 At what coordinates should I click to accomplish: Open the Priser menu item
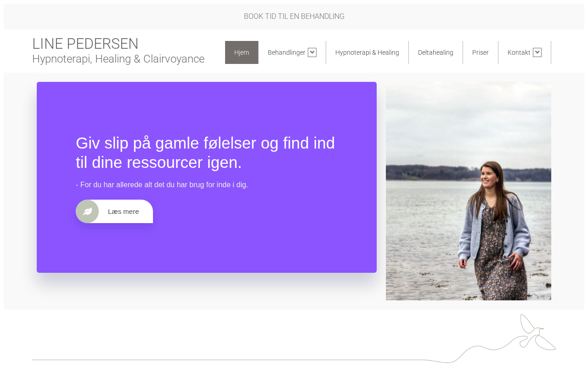click(481, 52)
